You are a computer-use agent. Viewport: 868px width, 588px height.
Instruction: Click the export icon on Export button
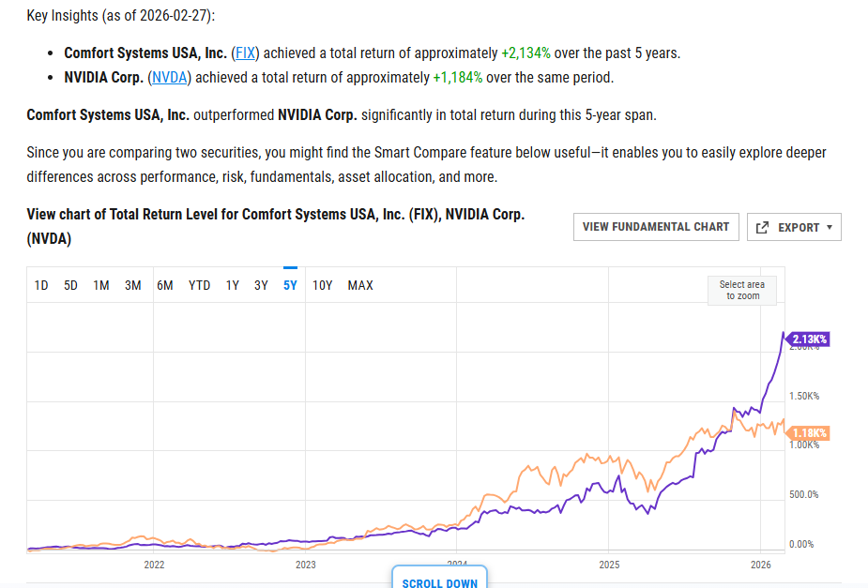(x=762, y=228)
